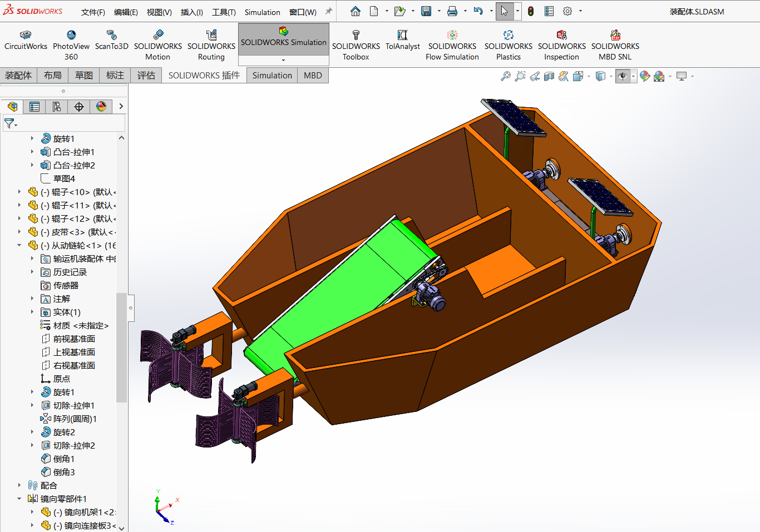Switch to PropertyManager tab
This screenshot has width=760, height=532.
click(34, 107)
